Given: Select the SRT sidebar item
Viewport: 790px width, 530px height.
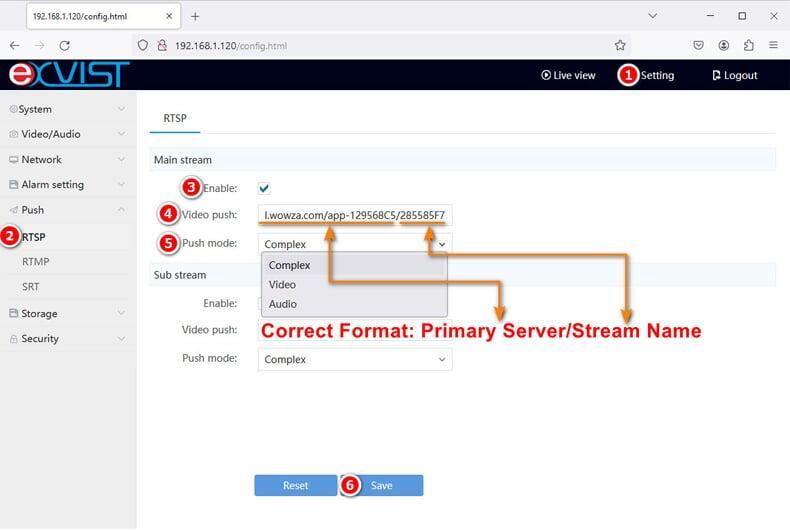Looking at the screenshot, I should (x=31, y=287).
